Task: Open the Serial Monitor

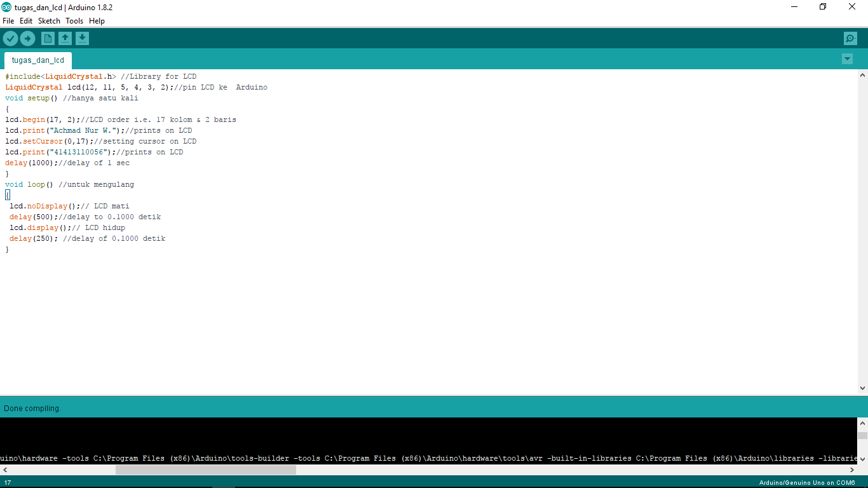Action: [850, 38]
